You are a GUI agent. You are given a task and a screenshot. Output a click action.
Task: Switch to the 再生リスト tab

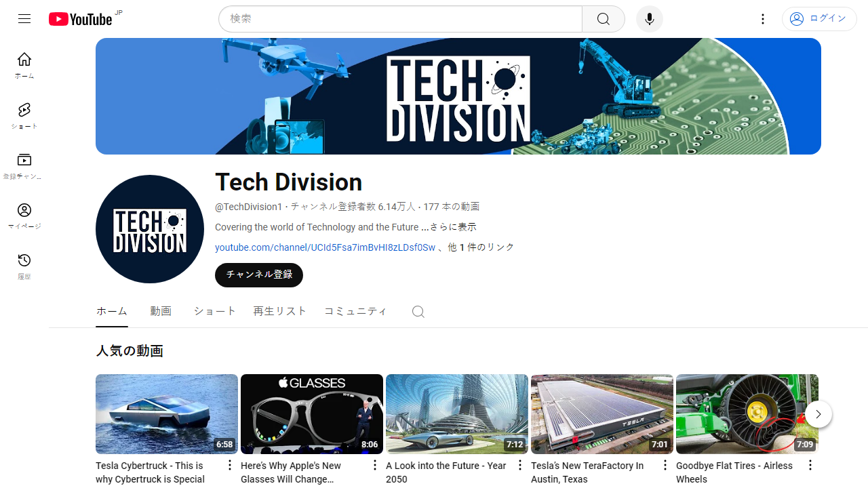pos(280,311)
